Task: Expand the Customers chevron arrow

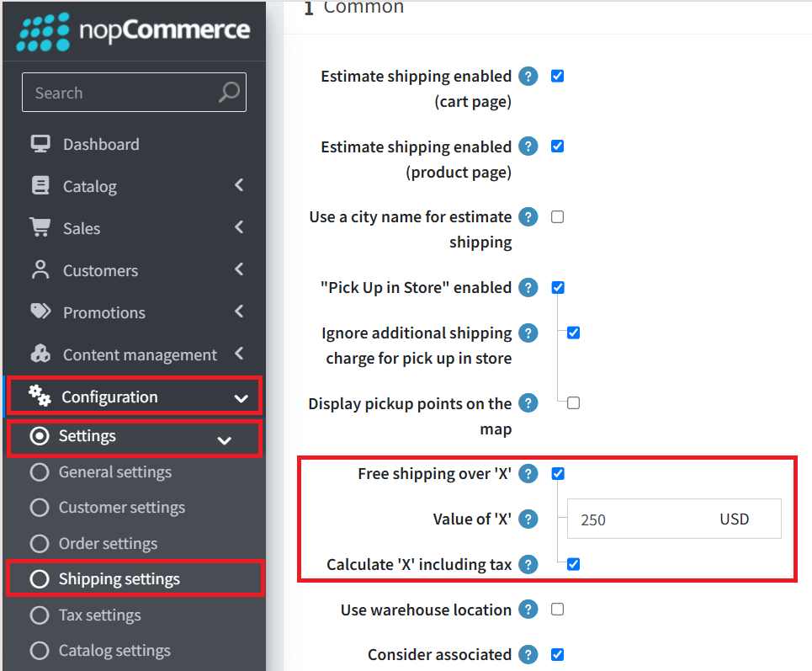Action: [x=239, y=269]
